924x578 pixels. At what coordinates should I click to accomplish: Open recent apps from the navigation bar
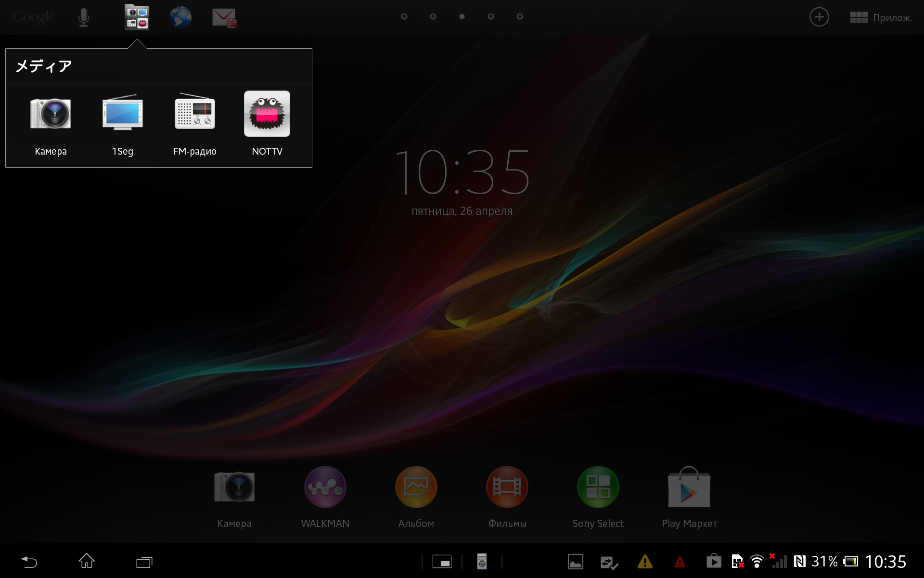[x=144, y=562]
